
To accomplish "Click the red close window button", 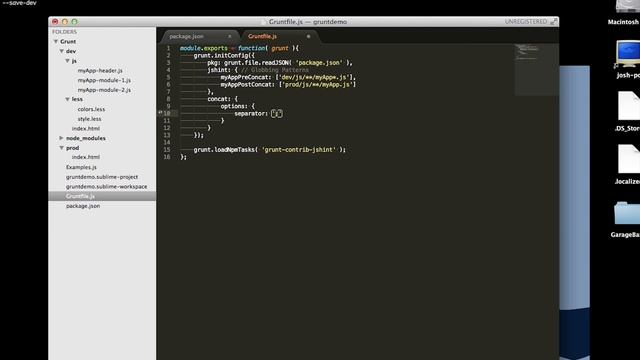I will (55, 22).
